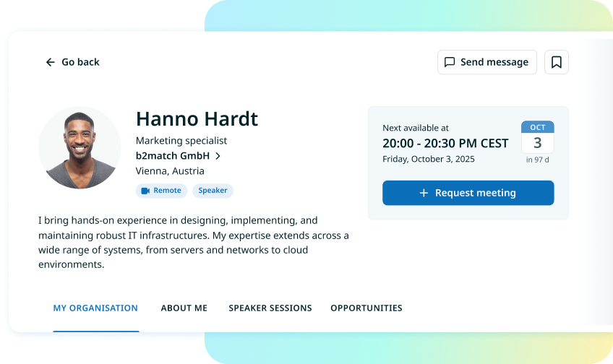Click the plus icon on Request meeting
The image size is (613, 364).
[424, 193]
